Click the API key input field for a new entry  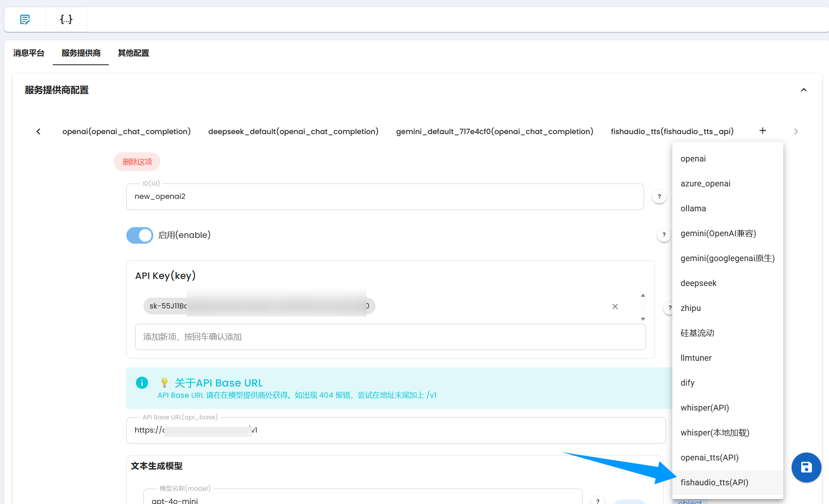[x=390, y=337]
